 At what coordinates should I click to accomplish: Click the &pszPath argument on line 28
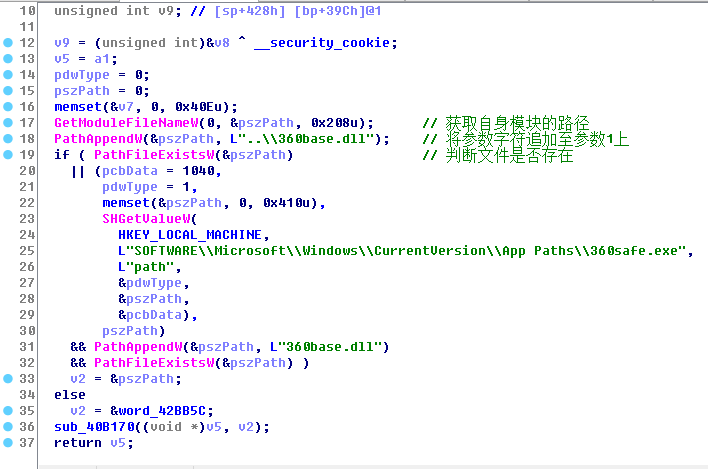[x=150, y=299]
